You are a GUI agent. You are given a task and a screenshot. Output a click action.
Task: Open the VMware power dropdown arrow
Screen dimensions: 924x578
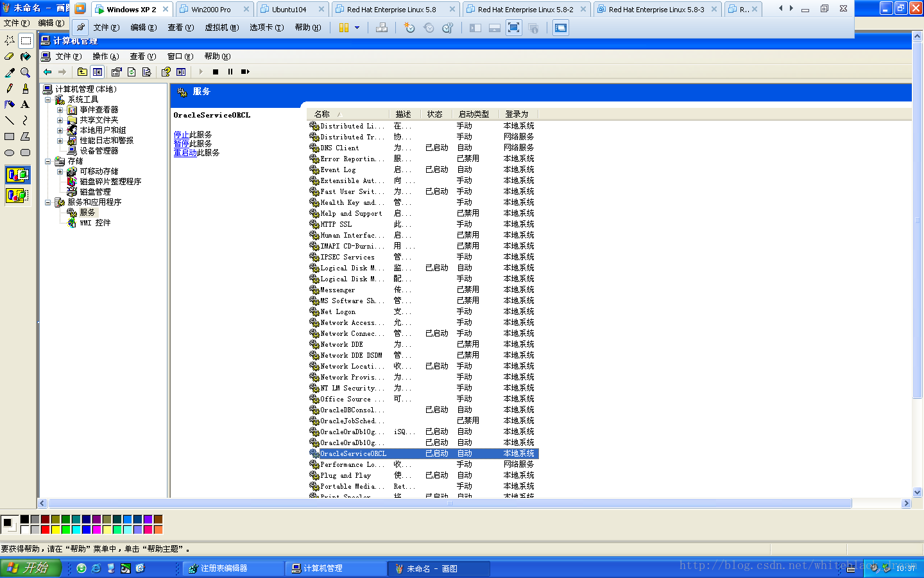357,28
